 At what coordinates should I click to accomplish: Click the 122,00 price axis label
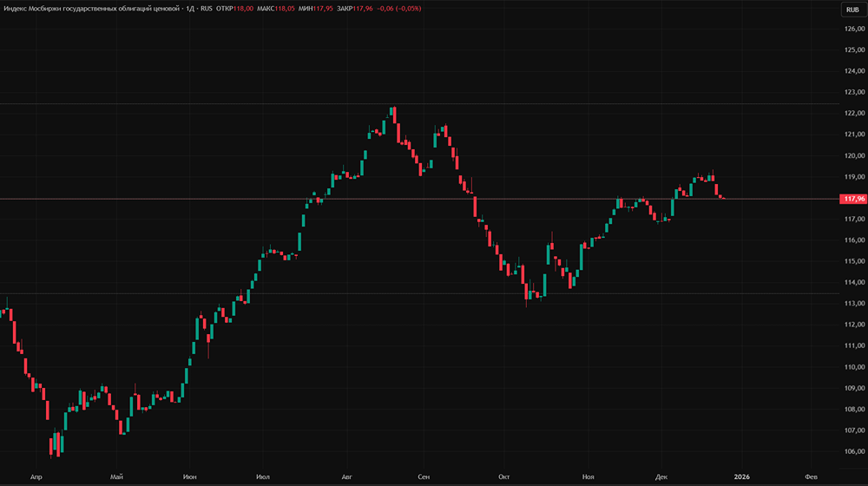pos(855,113)
